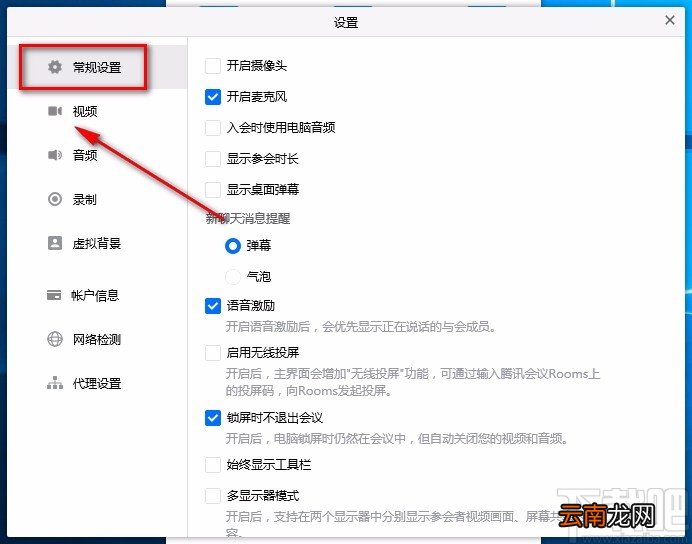The height and width of the screenshot is (544, 692).
Task: Close the 设置 dialog window
Action: (x=669, y=20)
